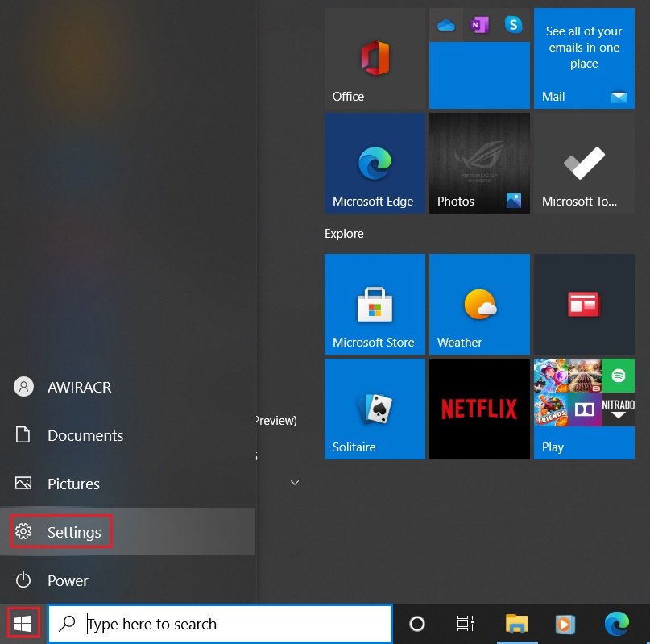Open the Mail tile to see emails
The width and height of the screenshot is (650, 644).
click(583, 58)
